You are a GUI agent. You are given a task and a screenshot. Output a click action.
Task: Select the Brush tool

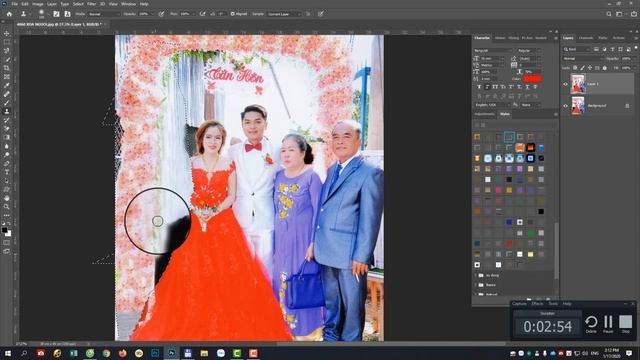click(x=7, y=102)
